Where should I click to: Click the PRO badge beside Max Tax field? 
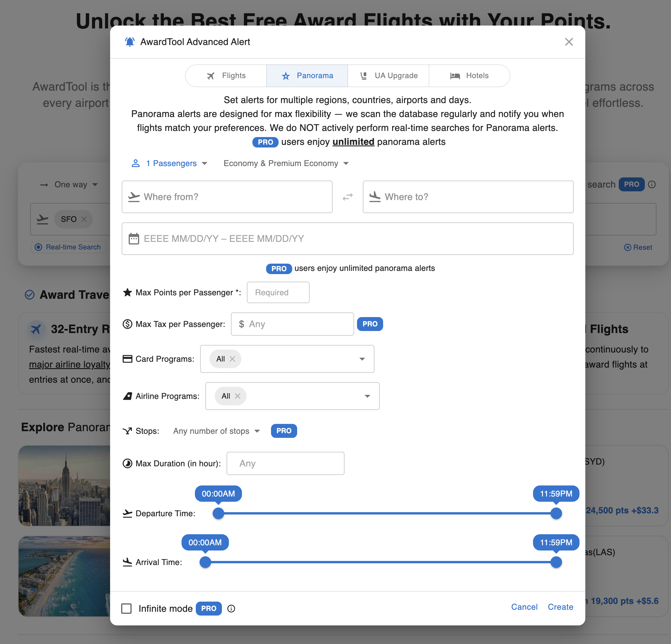(x=370, y=324)
